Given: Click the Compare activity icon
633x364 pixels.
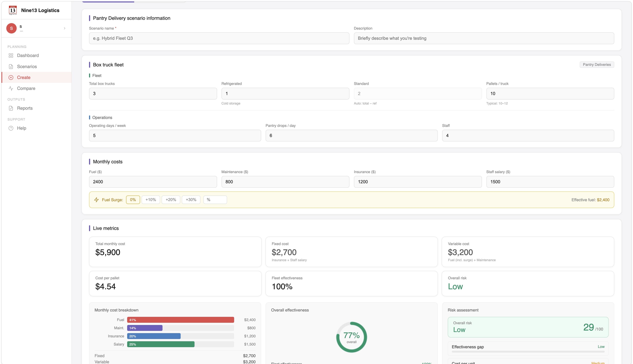Looking at the screenshot, I should pos(11,88).
